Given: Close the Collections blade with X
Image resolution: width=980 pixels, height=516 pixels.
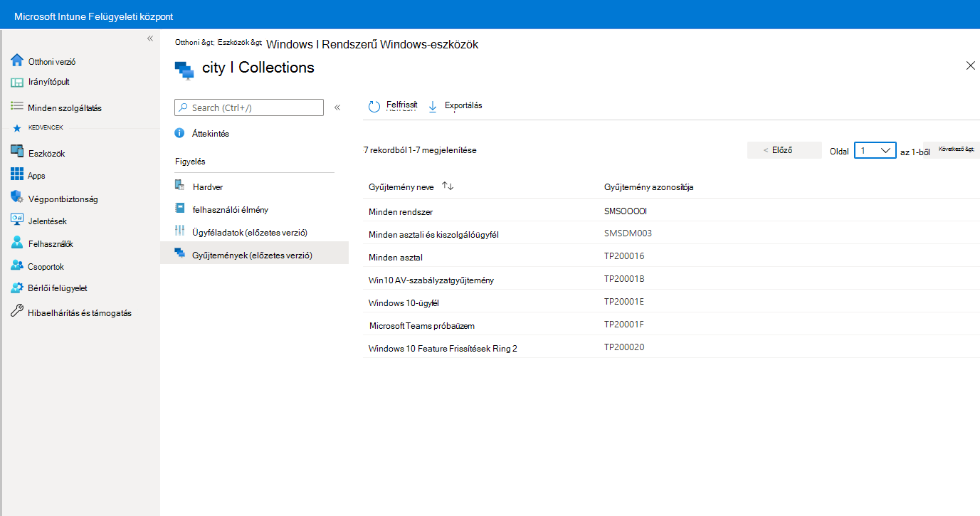Looking at the screenshot, I should point(970,65).
